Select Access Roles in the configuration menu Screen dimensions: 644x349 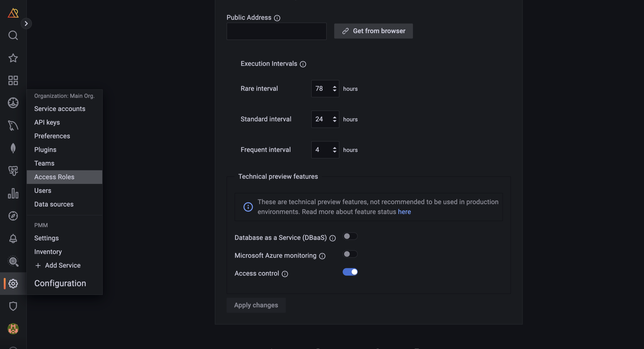tap(54, 177)
